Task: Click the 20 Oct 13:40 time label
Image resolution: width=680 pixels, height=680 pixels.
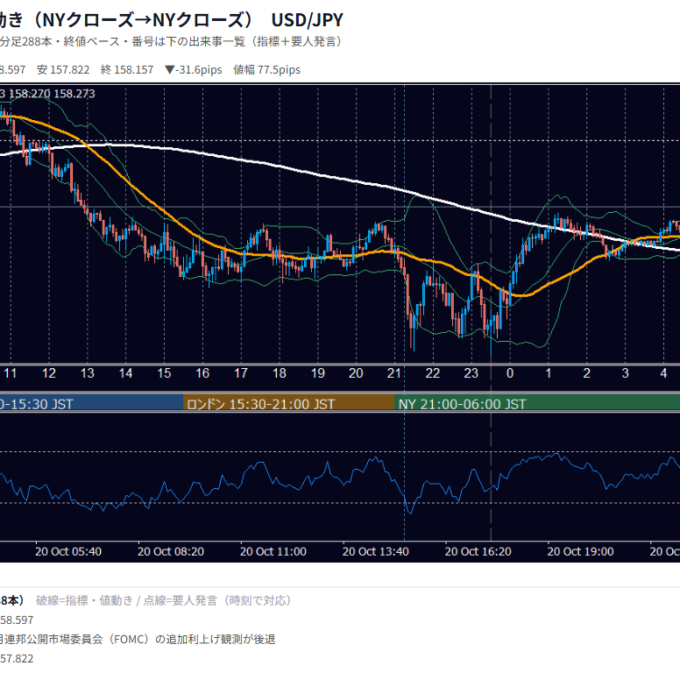Action: pos(376,552)
